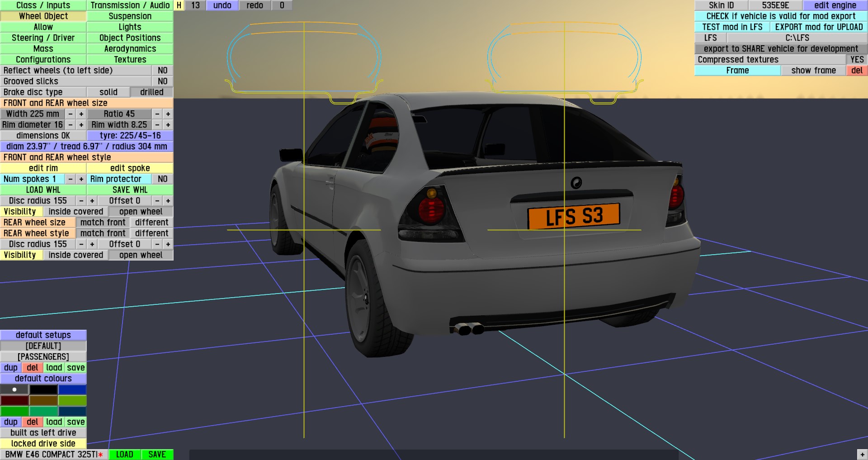Decrease tyre Width with minus
The height and width of the screenshot is (460, 868).
71,114
